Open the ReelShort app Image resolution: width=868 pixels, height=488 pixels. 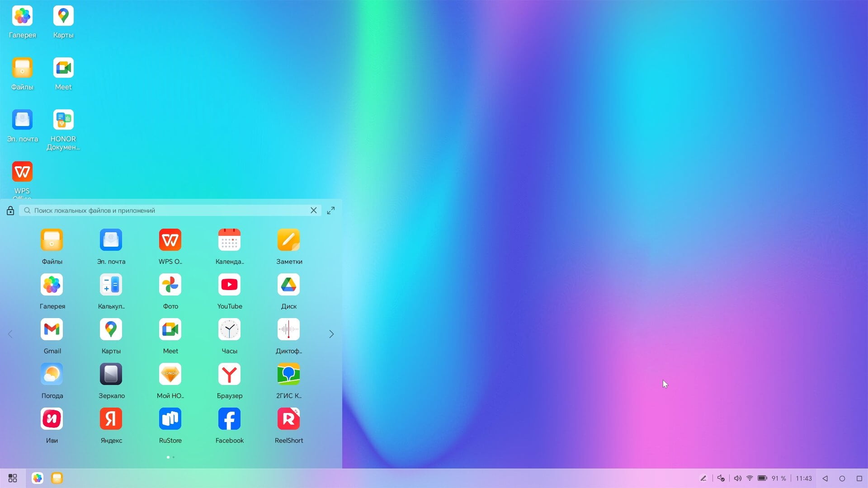coord(289,425)
